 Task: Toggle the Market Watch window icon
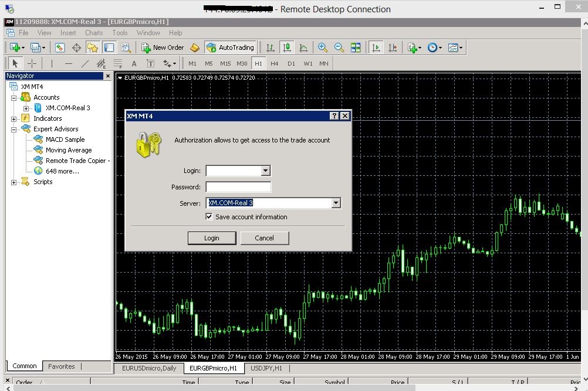(x=60, y=47)
